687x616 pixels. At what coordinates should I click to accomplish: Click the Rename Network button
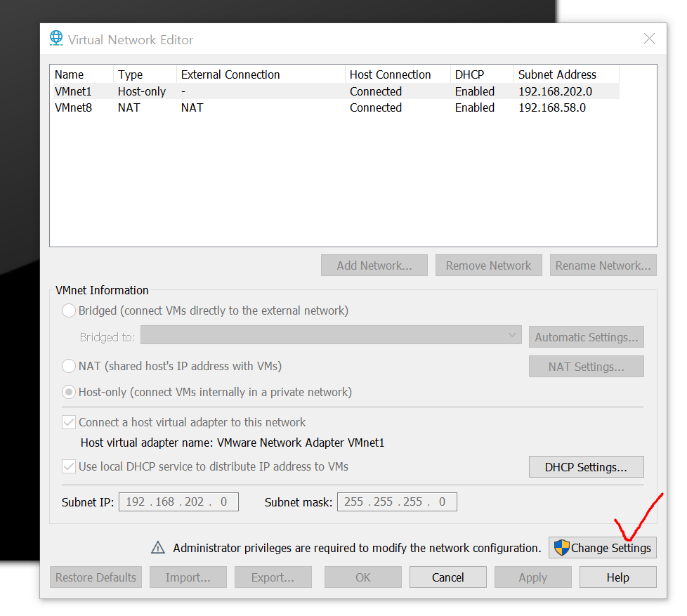[603, 266]
